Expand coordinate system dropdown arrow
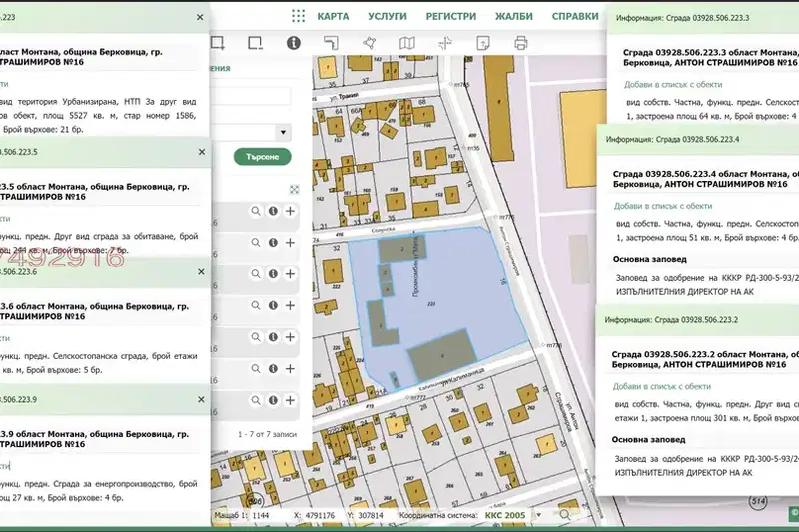This screenshot has height=532, width=799. coord(539,515)
